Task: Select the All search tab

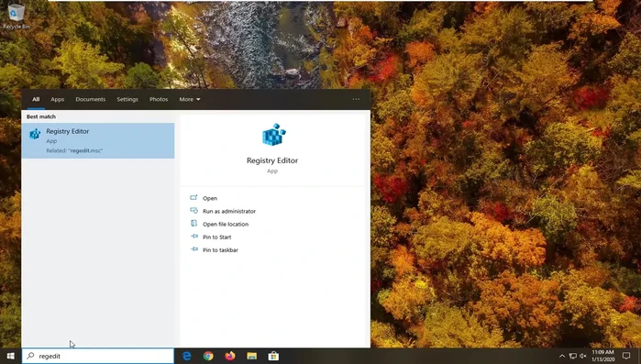Action: [36, 99]
